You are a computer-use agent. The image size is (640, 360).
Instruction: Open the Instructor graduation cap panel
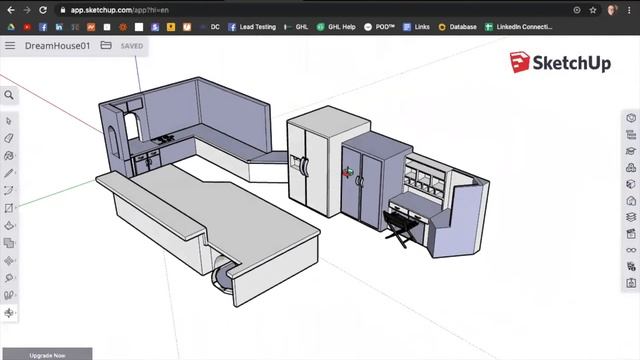click(x=631, y=151)
